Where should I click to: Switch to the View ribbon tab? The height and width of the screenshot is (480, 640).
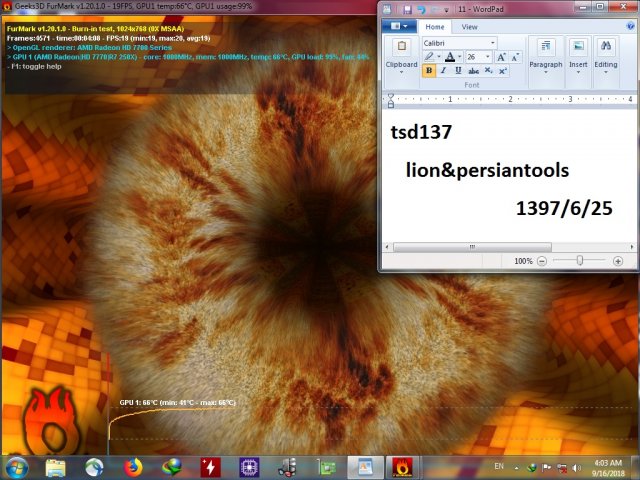point(468,27)
